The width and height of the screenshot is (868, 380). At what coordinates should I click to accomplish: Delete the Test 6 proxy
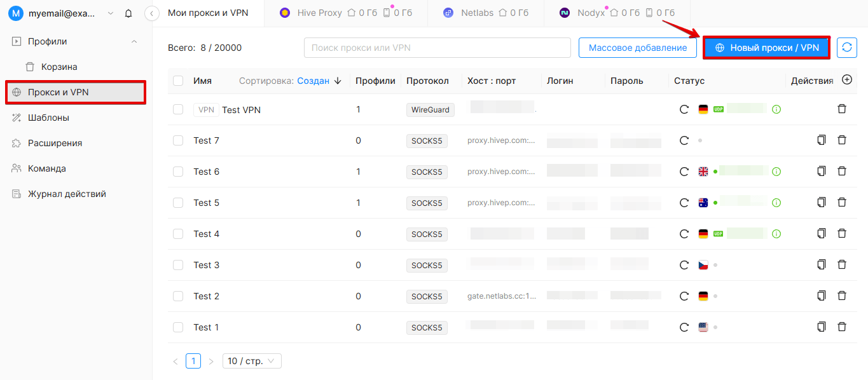(842, 172)
